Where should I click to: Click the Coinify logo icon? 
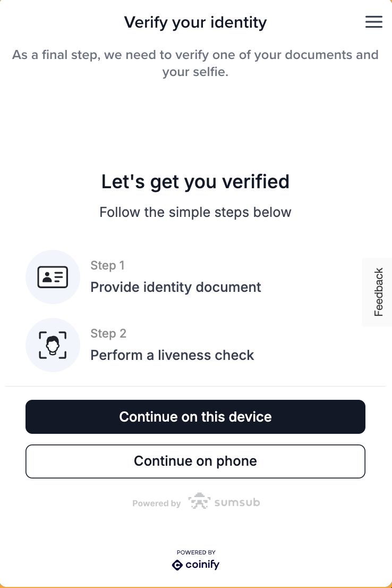(x=177, y=565)
